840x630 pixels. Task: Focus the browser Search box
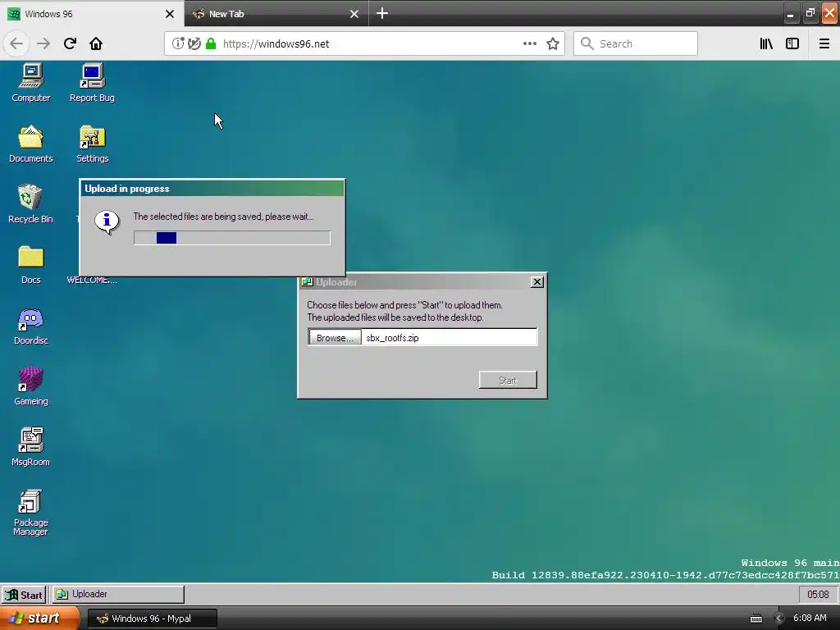coord(636,43)
